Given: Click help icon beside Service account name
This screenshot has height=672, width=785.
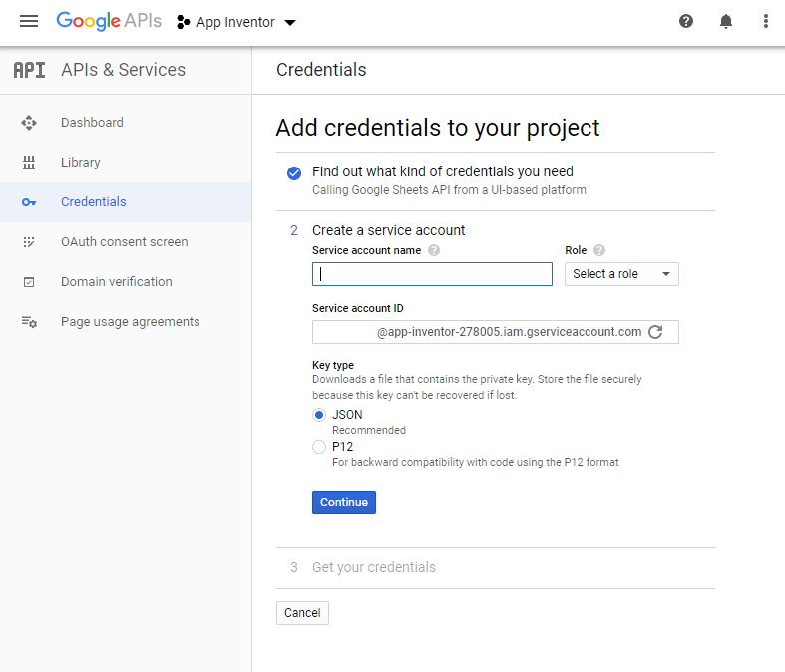Looking at the screenshot, I should (x=434, y=251).
